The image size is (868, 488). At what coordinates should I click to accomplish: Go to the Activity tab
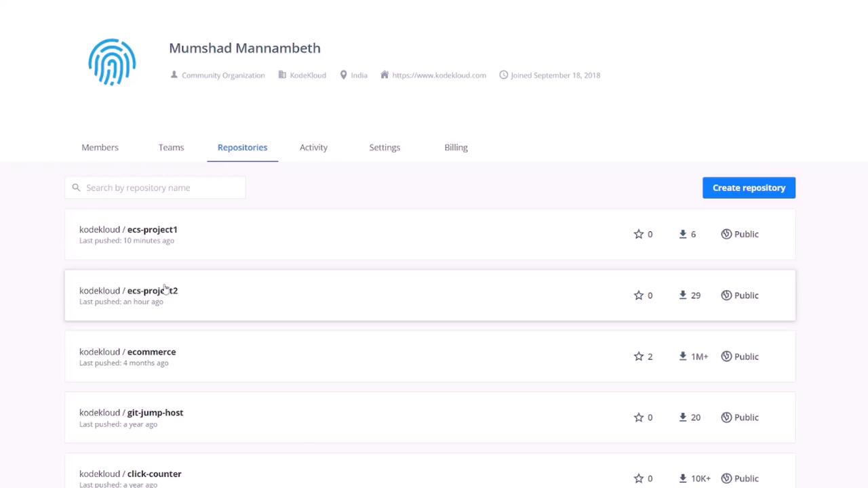pyautogui.click(x=313, y=147)
